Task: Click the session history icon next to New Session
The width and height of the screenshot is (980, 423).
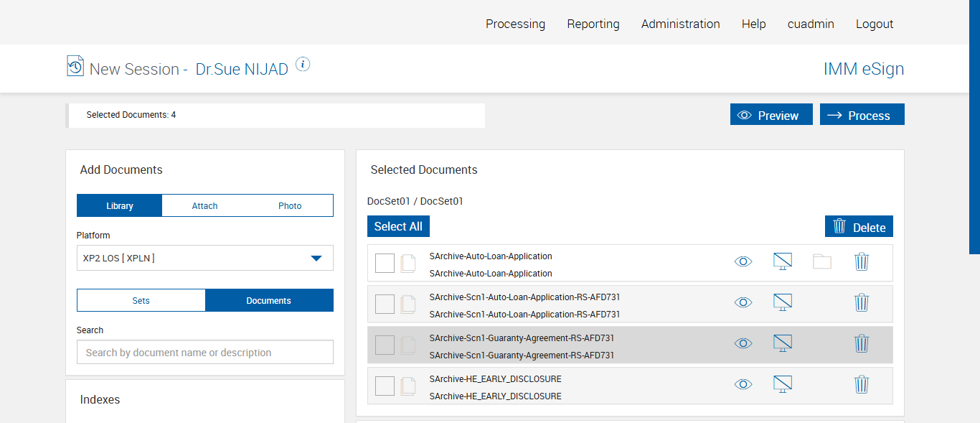Action: (75, 66)
